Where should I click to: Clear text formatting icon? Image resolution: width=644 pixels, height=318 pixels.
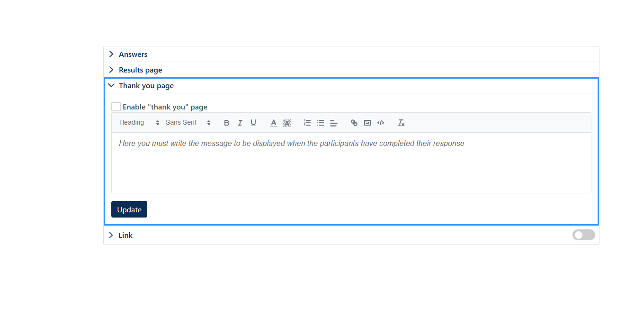401,123
